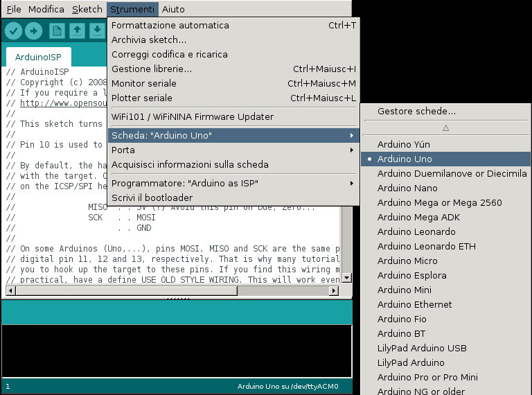Select the Arduino Leonardo board
532x395 pixels.
(446, 232)
